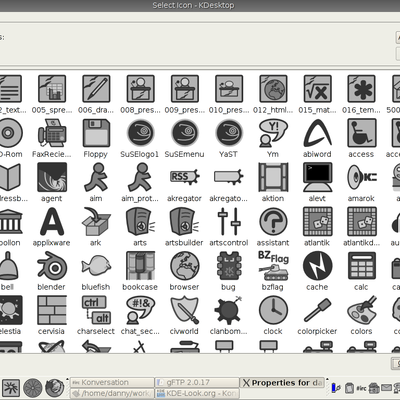Viewport: 400px width, 400px height.
Task: Select the colorpicker eyedropper icon
Action: pos(317,310)
